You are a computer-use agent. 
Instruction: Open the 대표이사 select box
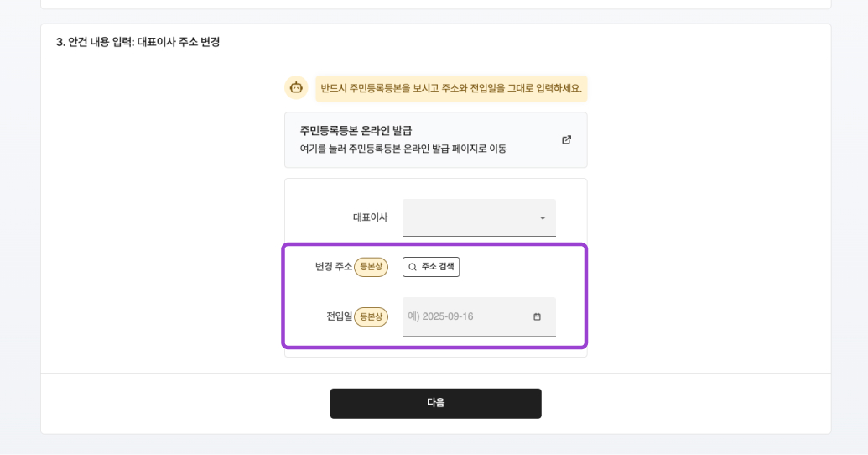point(479,217)
